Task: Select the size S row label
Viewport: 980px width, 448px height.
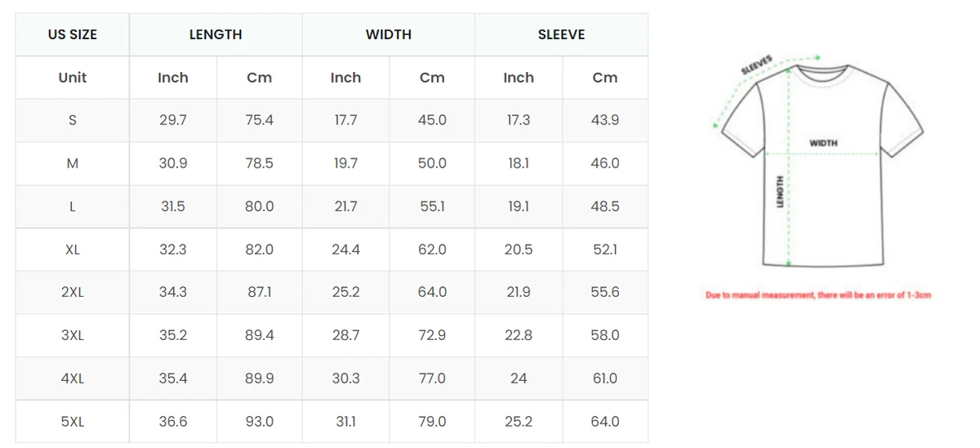Action: [x=73, y=120]
